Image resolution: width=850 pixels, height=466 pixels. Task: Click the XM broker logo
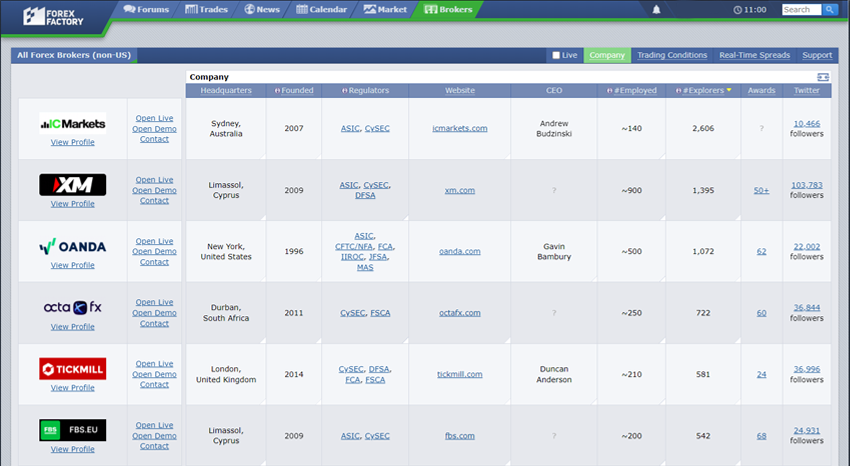tap(73, 185)
